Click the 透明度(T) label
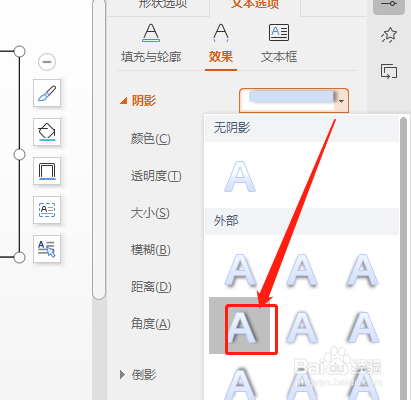This screenshot has height=400, width=411. pyautogui.click(x=156, y=176)
